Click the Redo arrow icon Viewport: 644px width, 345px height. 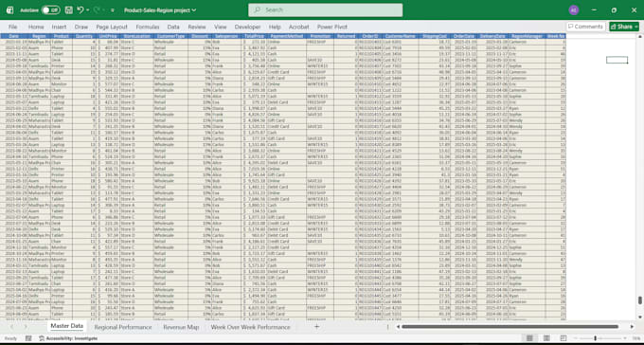point(97,9)
